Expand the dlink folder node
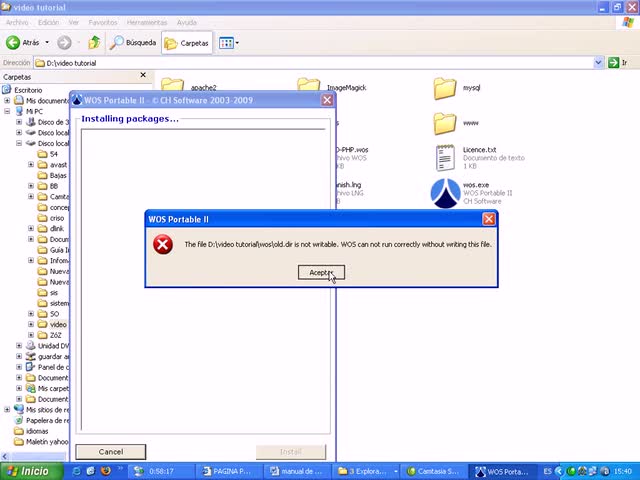Screen dimensions: 640x480 click(x=31, y=229)
